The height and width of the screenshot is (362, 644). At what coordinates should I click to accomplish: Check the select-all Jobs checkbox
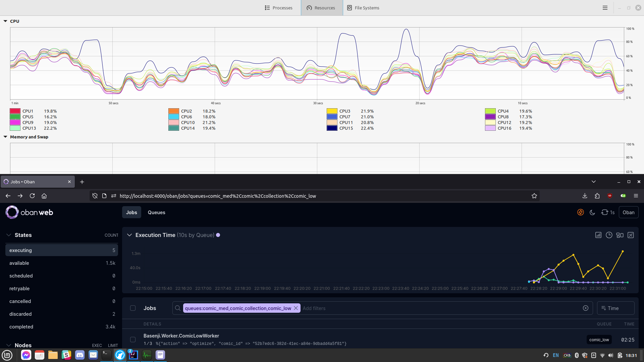(133, 308)
